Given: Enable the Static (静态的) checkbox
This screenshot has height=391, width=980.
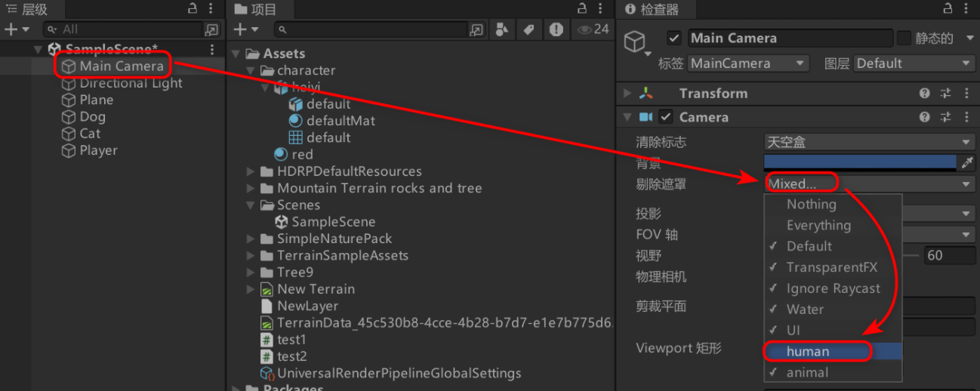Looking at the screenshot, I should click(x=903, y=38).
